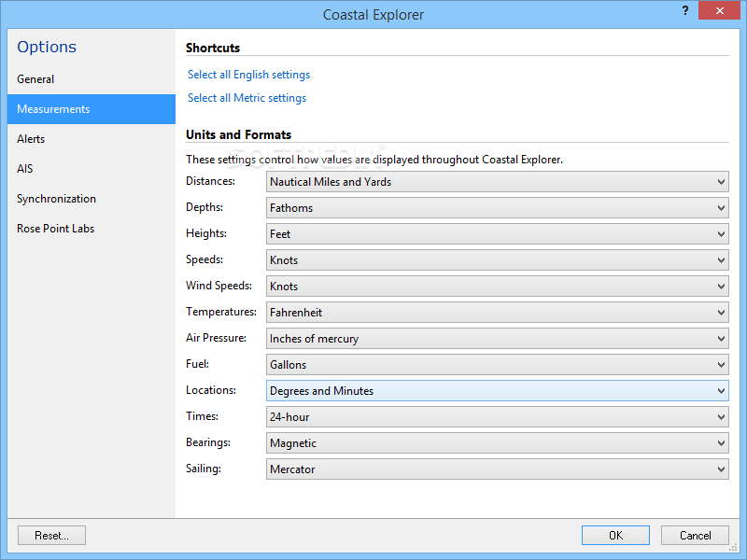Screen dimensions: 747x560
Task: Click the Units and Formats heading
Action: point(239,134)
